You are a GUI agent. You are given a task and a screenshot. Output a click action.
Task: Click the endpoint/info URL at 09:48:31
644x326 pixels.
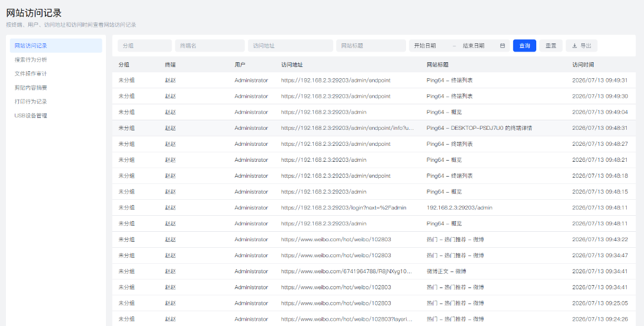click(x=347, y=128)
